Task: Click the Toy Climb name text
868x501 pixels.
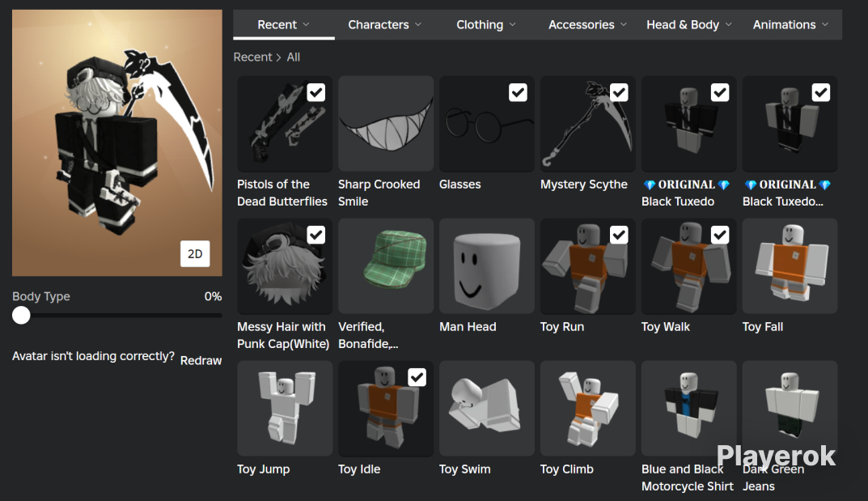Action: pos(567,469)
